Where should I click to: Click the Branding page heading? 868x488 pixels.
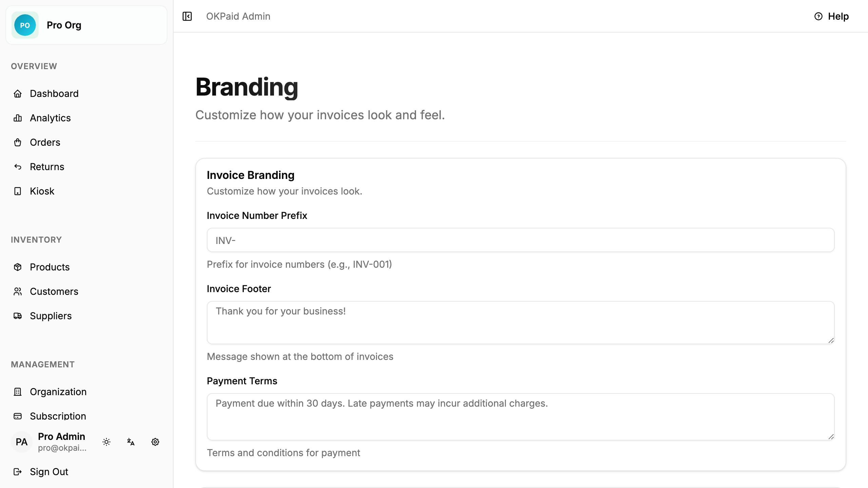tap(247, 87)
